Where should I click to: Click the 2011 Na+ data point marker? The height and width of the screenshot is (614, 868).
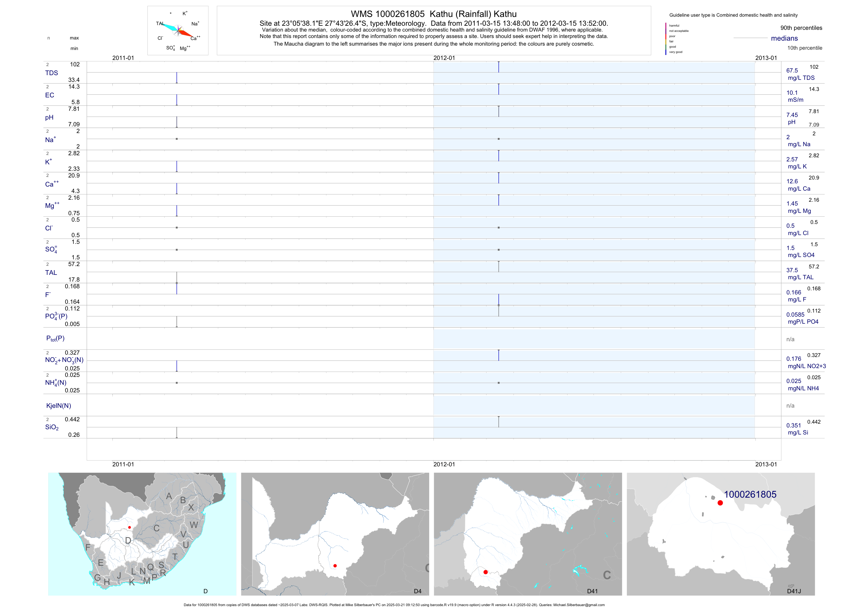[x=177, y=139]
